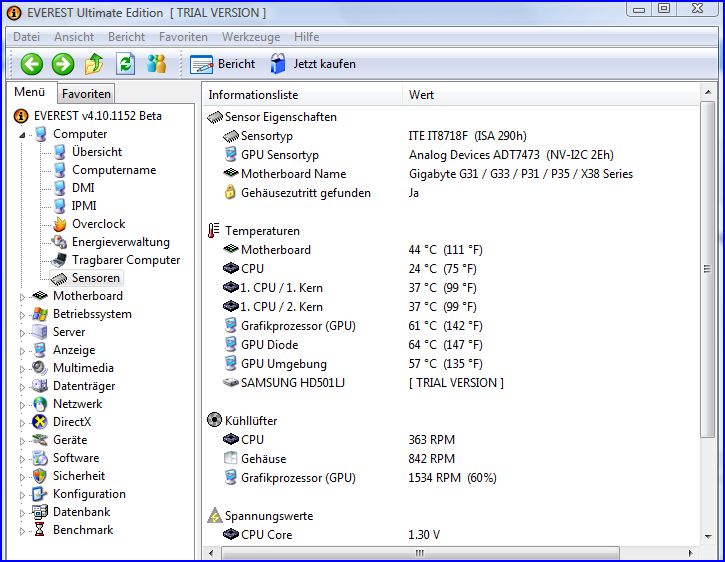Expand the Software tree node
Viewport: 725px width, 562px height.
22,459
